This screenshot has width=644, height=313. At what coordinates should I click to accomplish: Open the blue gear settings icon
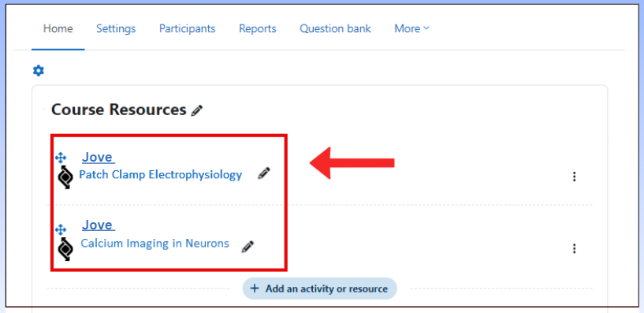38,71
